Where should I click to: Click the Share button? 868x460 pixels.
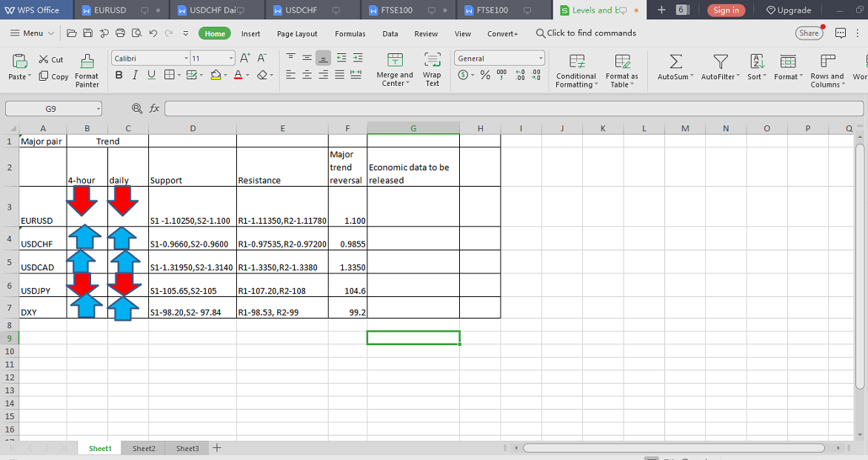click(x=809, y=33)
